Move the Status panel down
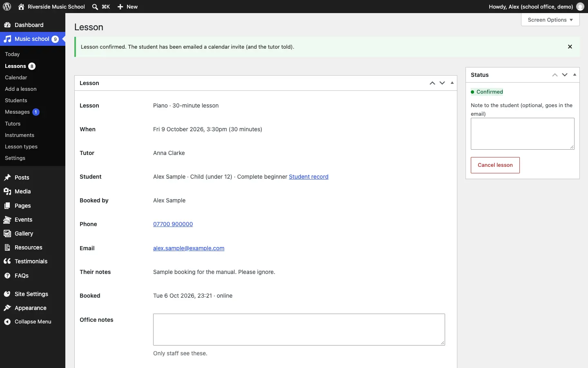The width and height of the screenshot is (588, 368). [x=565, y=75]
